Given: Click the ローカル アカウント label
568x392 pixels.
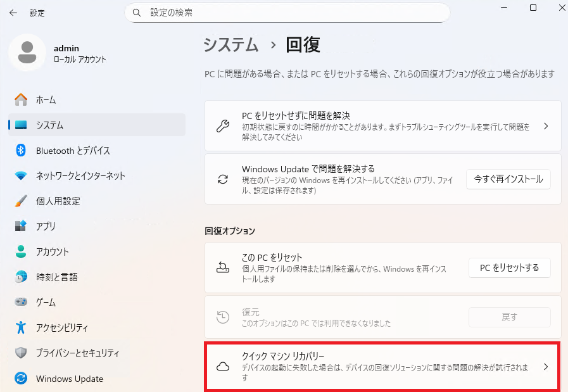Looking at the screenshot, I should [x=80, y=60].
